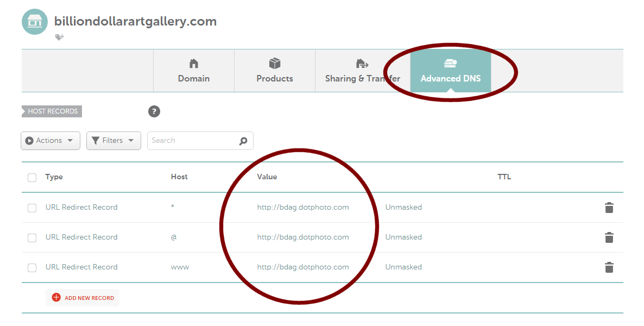
Task: Click the redirect URL in the www row
Action: 303,267
